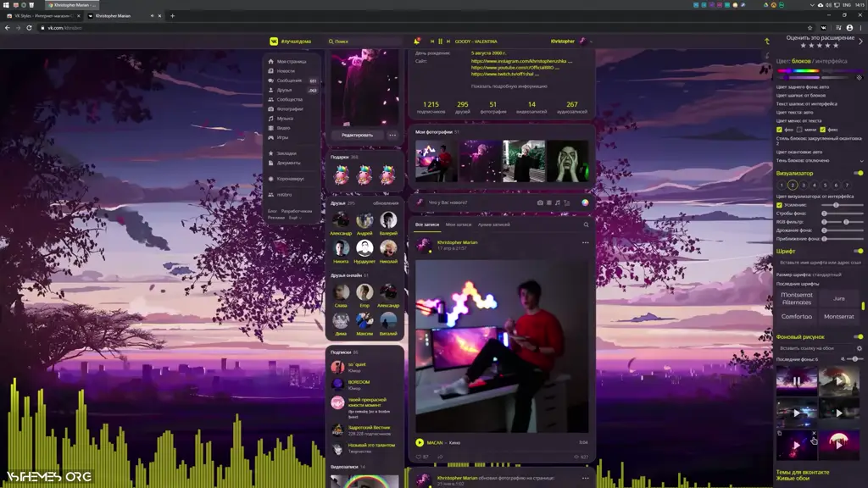Viewport: 868px width, 488px height.
Task: Open wallpaper settings gear icon
Action: tap(859, 348)
